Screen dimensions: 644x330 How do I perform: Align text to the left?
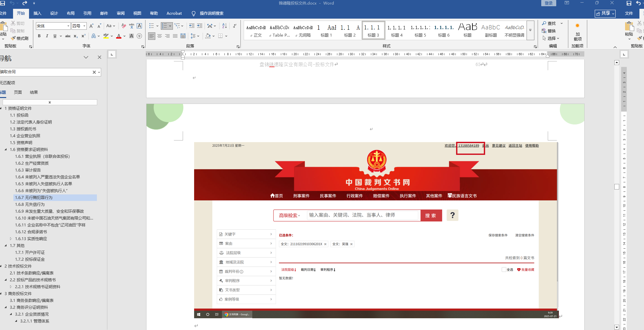tap(152, 36)
